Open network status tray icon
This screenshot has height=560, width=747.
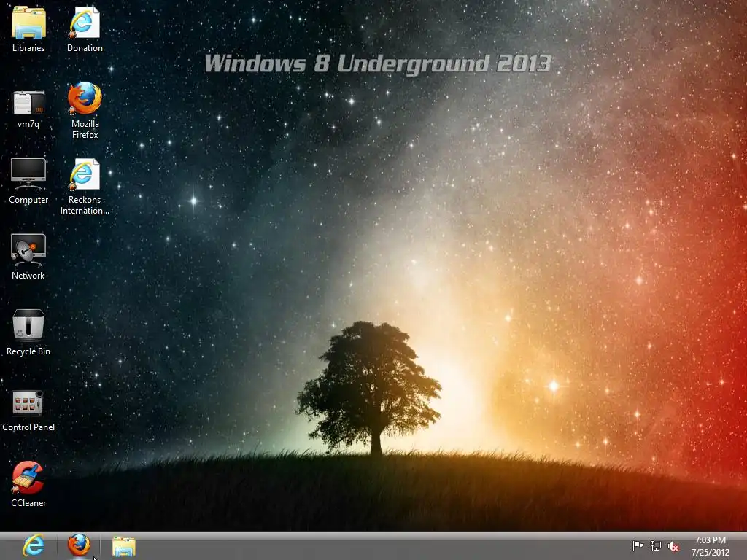point(656,546)
